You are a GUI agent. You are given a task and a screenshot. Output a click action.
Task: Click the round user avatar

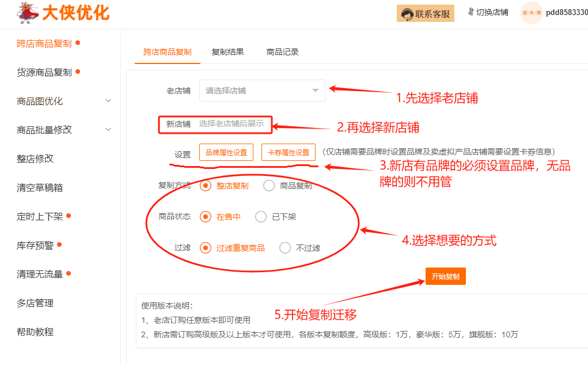(531, 13)
